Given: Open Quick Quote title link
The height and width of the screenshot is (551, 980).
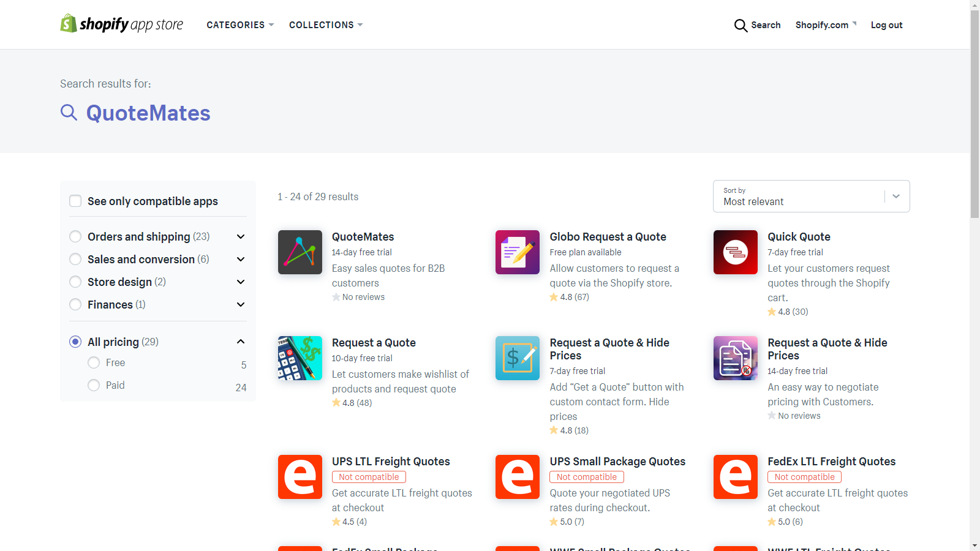Looking at the screenshot, I should point(799,237).
